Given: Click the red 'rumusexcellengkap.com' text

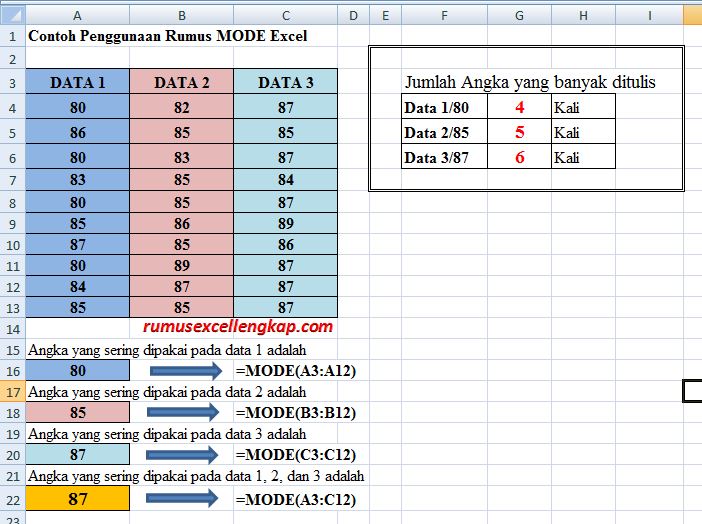Looking at the screenshot, I should pos(238,327).
